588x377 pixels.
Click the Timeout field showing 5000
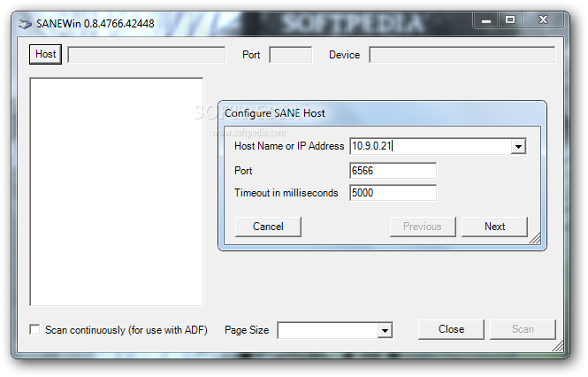pos(393,193)
